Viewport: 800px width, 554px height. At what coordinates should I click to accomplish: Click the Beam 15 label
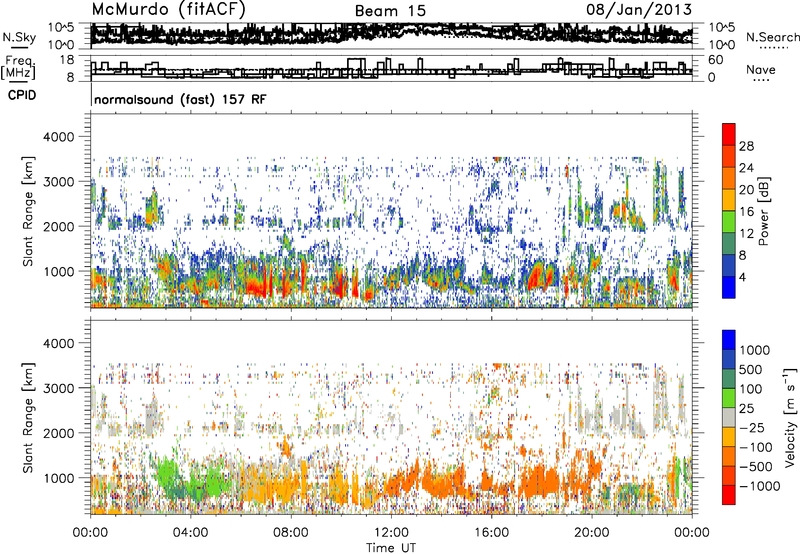pyautogui.click(x=390, y=11)
